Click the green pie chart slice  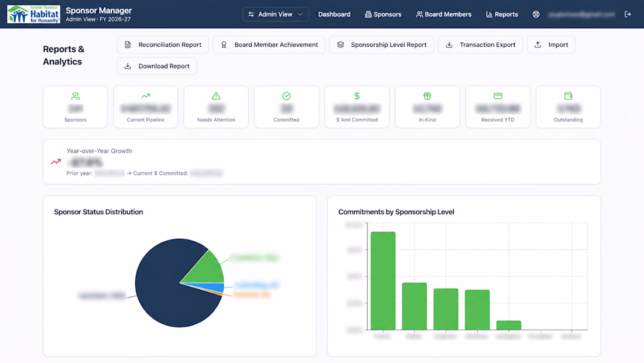(x=208, y=269)
